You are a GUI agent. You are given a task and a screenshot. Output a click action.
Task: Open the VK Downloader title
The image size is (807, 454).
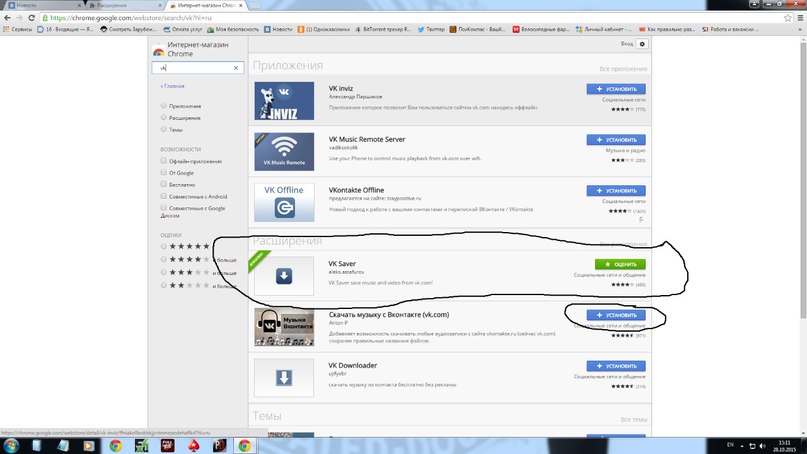click(353, 365)
